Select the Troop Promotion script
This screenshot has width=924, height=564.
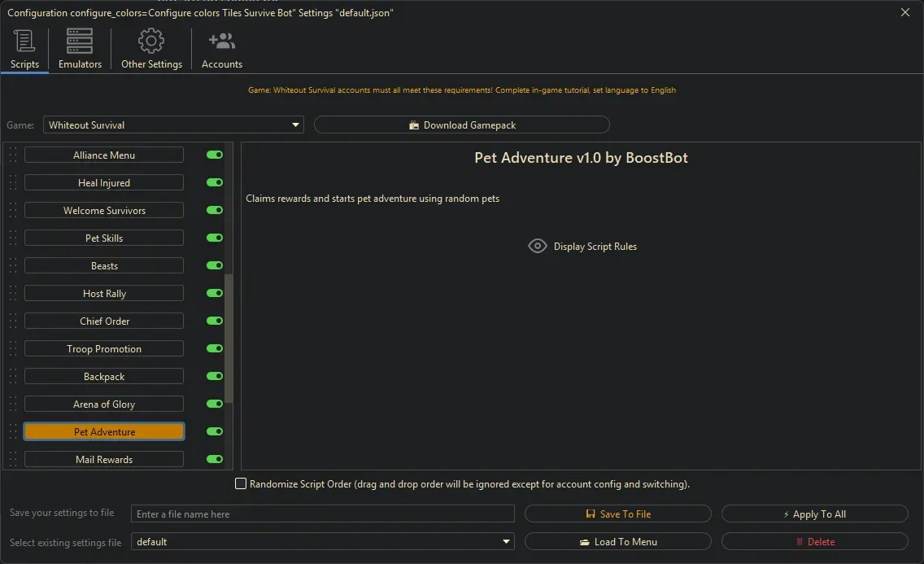pyautogui.click(x=104, y=349)
